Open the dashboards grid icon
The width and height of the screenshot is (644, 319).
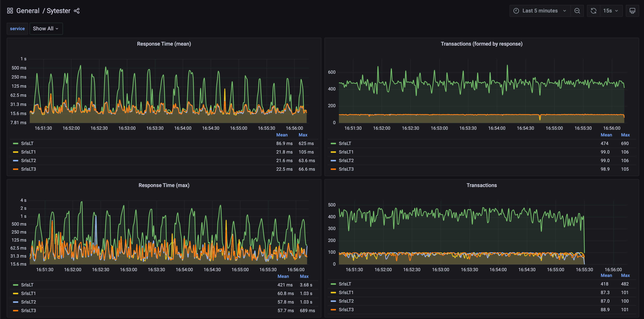click(x=10, y=10)
